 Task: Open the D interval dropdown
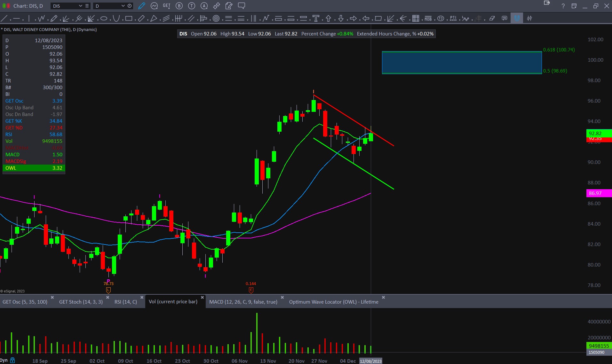(123, 6)
